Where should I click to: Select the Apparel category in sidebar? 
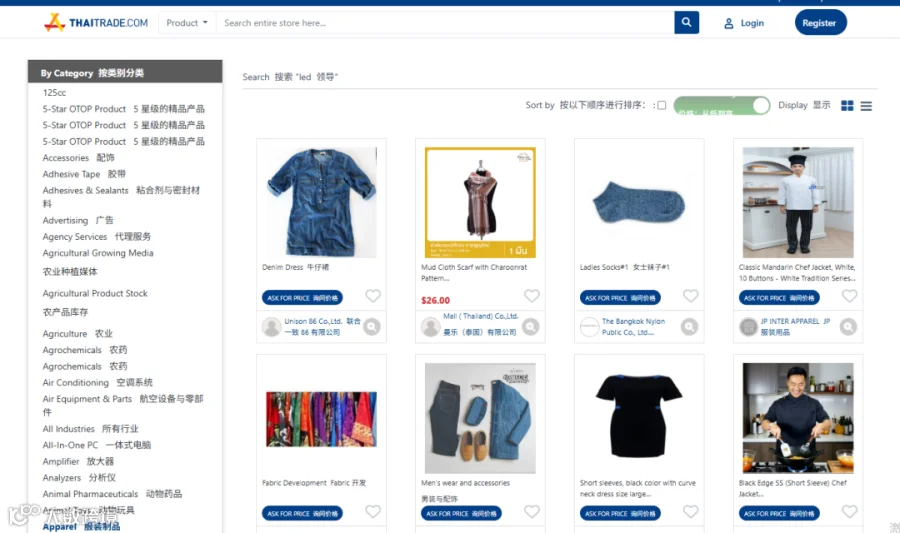(81, 526)
